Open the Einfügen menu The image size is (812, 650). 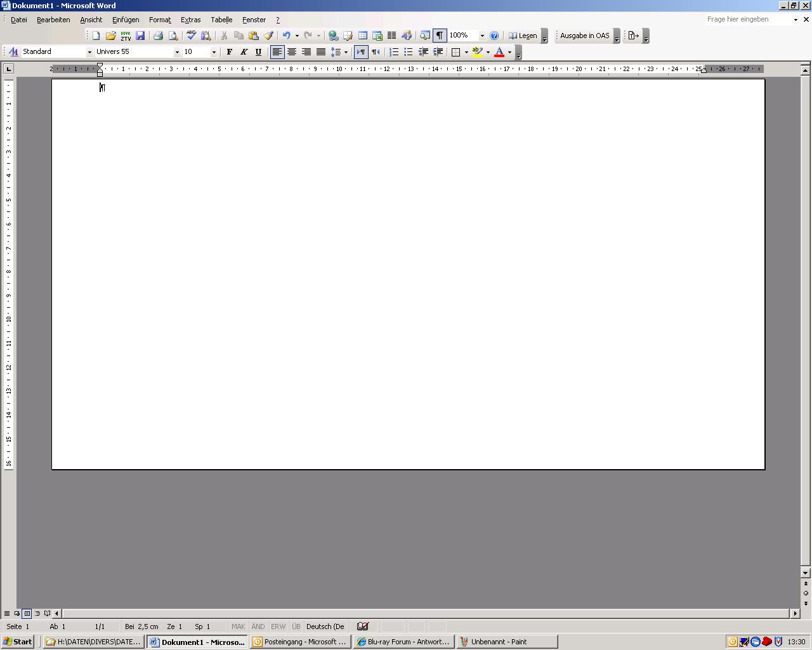point(126,20)
